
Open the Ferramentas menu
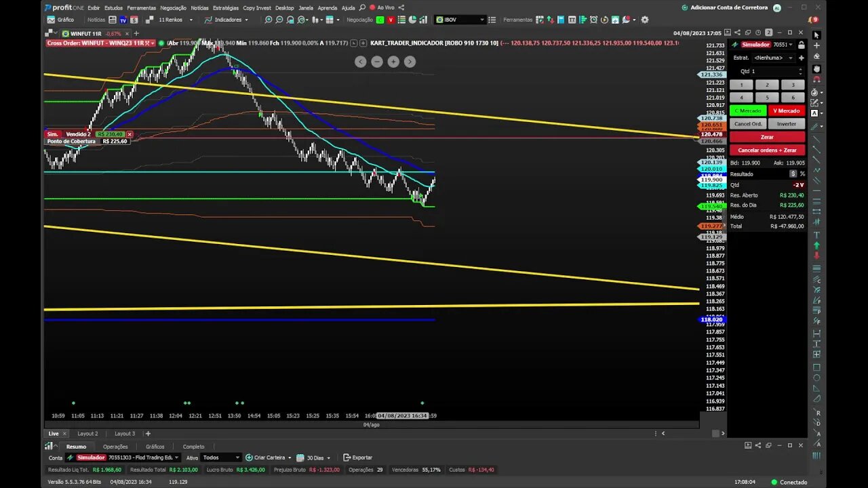tap(141, 7)
